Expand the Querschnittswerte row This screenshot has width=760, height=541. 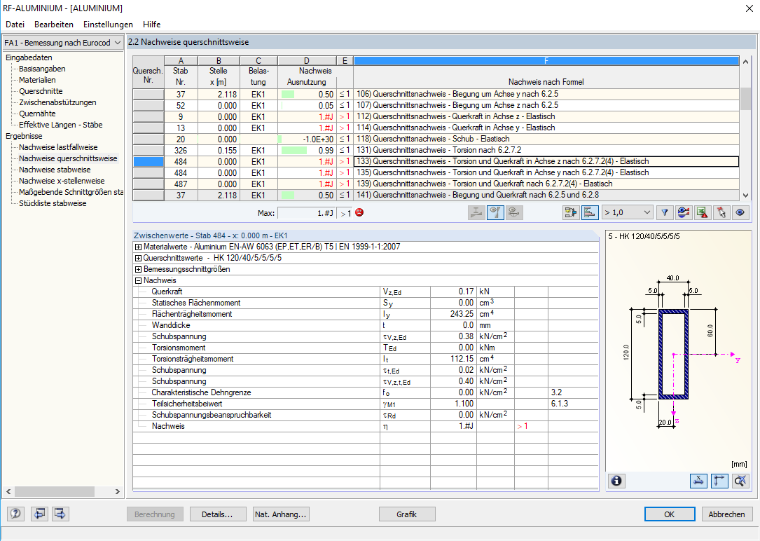click(138, 258)
